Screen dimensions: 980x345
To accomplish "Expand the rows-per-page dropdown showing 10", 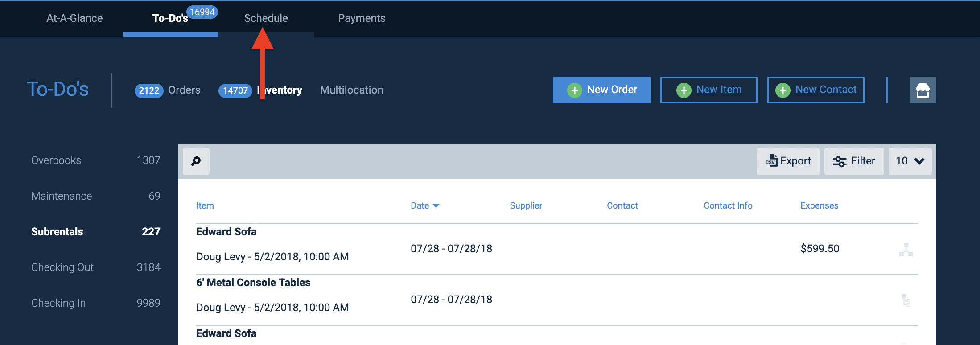I will [910, 161].
